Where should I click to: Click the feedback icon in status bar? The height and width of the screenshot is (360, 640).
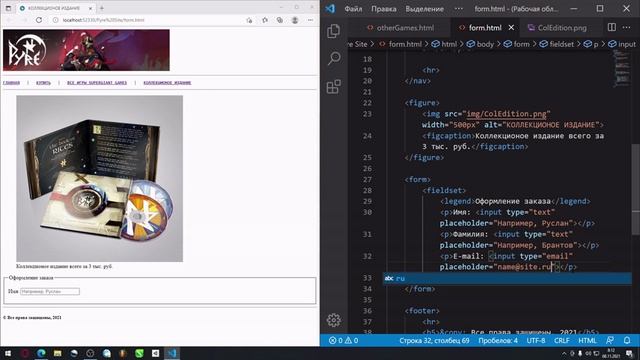point(610,340)
